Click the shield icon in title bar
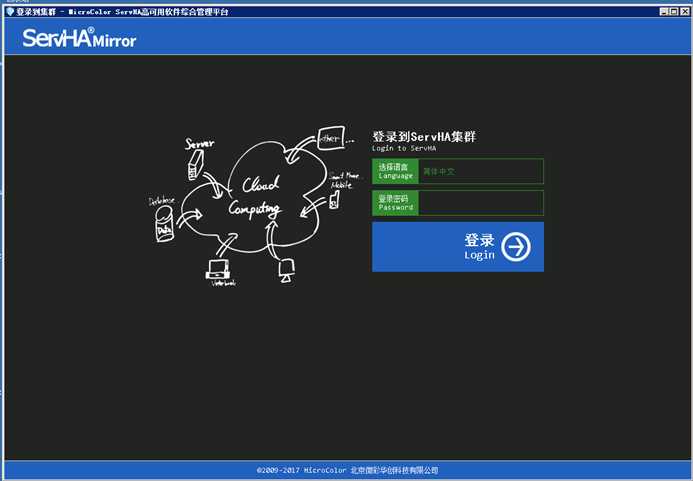 [x=10, y=11]
